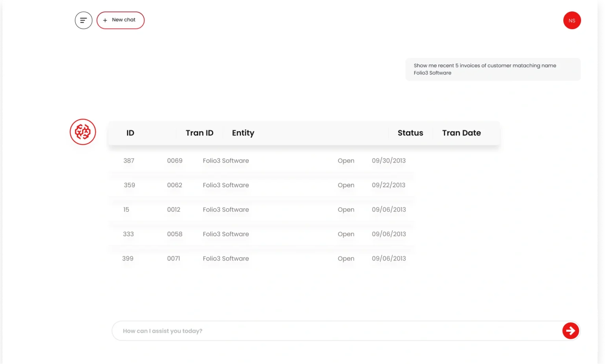Click the Tran ID column header
The image size is (605, 364).
(x=200, y=133)
